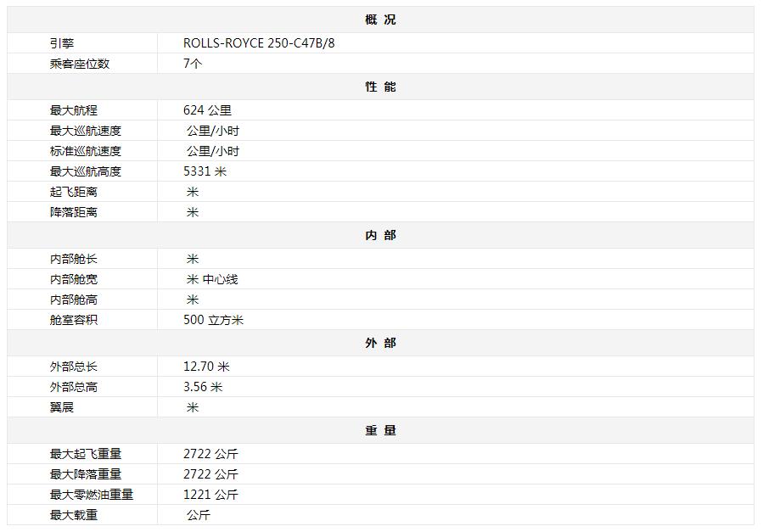Select the 翼展 row label
The height and width of the screenshot is (532, 763).
pos(62,407)
